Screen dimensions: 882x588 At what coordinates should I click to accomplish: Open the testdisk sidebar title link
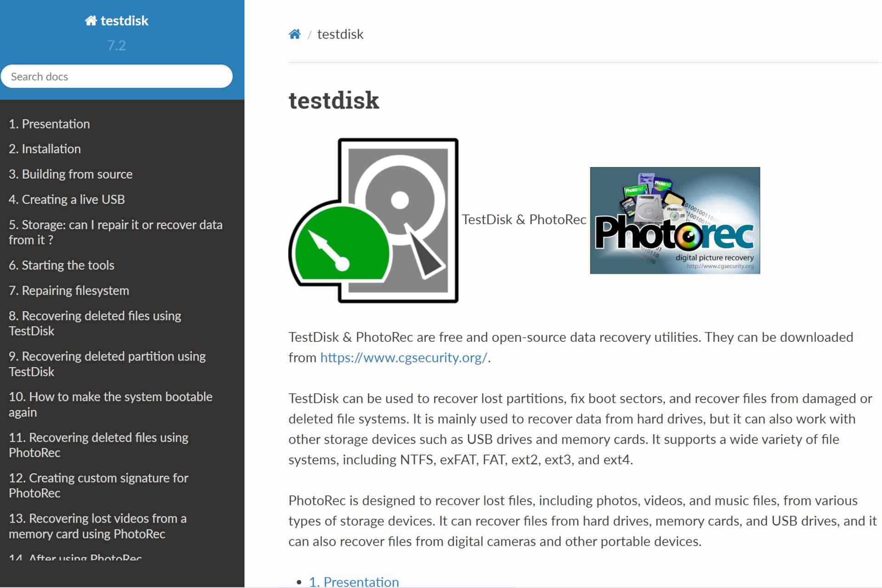(x=117, y=21)
